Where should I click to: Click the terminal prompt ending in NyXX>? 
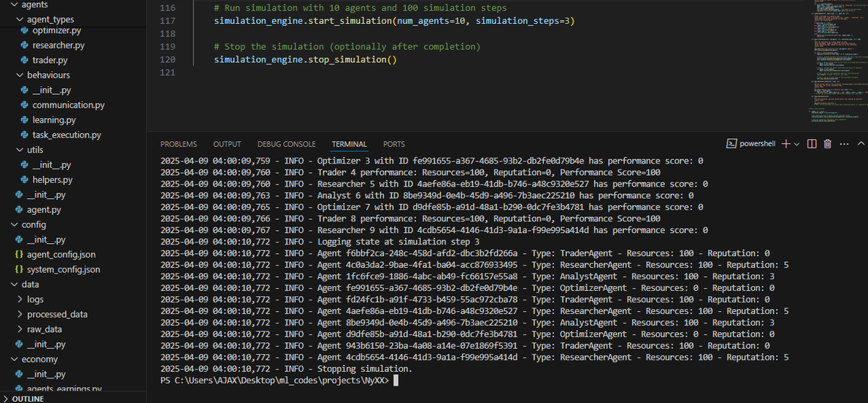point(274,381)
